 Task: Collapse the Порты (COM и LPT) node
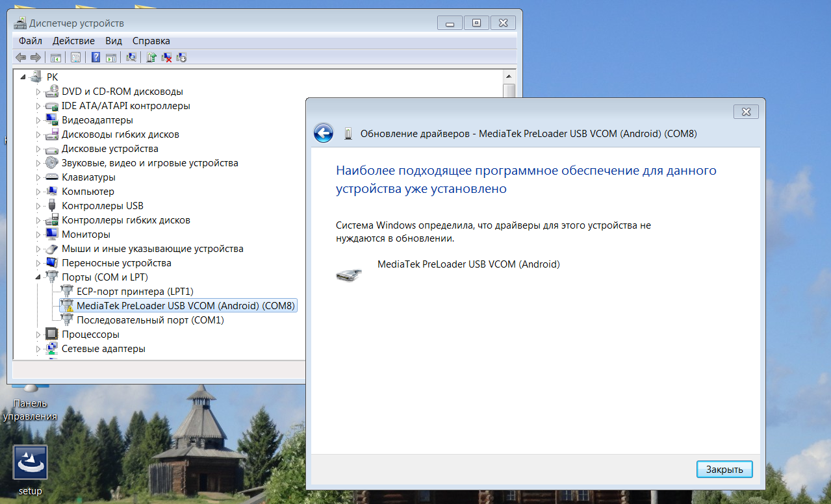pos(38,277)
